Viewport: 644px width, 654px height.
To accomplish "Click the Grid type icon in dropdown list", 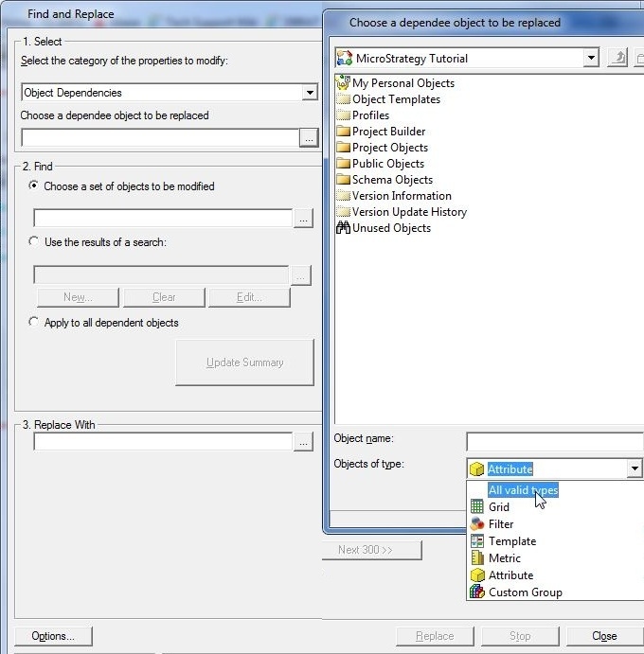I will (477, 507).
